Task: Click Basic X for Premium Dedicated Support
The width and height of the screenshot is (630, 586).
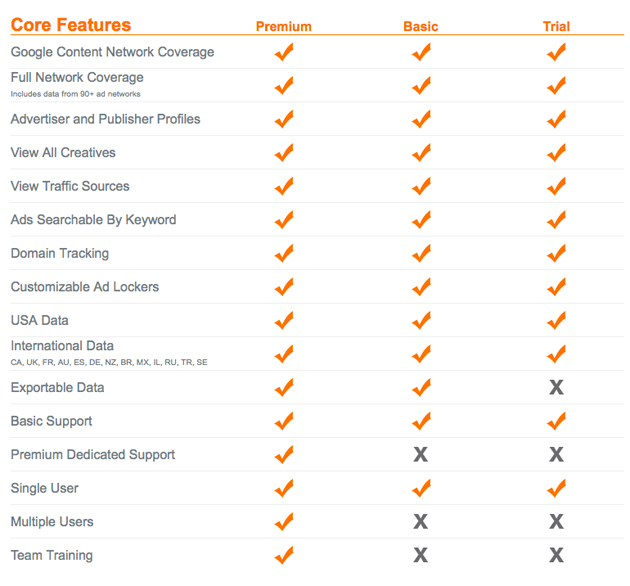Action: (x=421, y=455)
